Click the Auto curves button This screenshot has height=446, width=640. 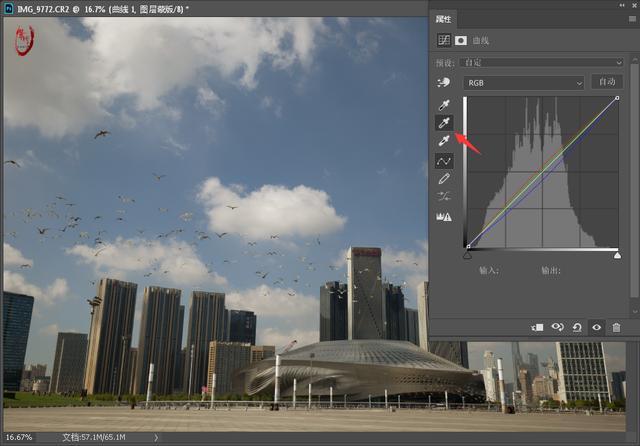(x=606, y=82)
